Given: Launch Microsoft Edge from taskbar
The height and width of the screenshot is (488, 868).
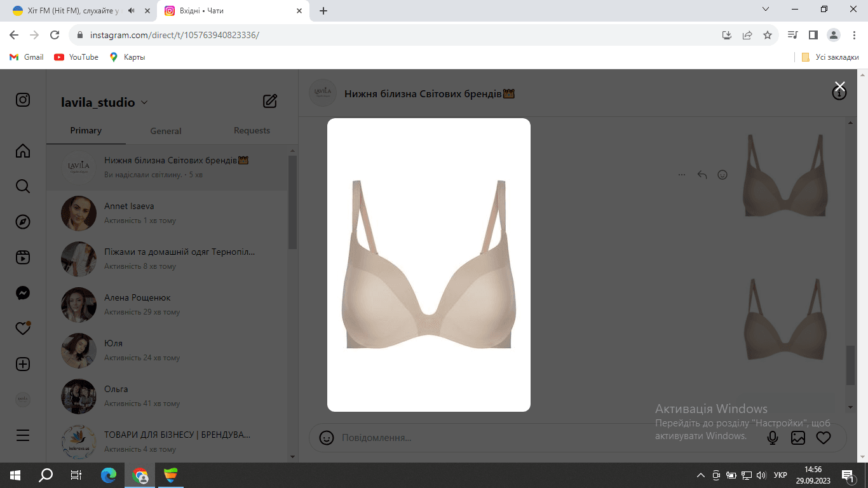Looking at the screenshot, I should pos(109,475).
